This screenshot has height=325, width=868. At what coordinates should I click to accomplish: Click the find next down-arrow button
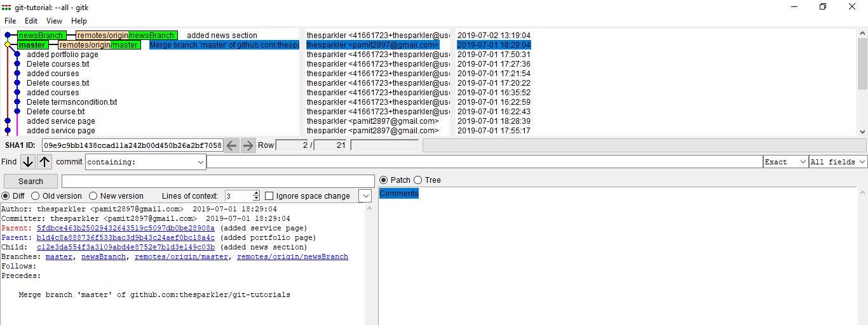(x=27, y=162)
